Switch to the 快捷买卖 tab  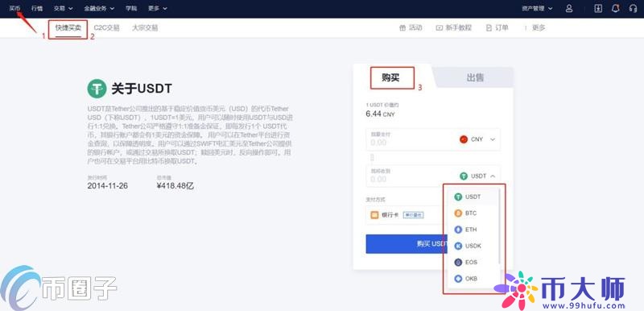[x=68, y=28]
